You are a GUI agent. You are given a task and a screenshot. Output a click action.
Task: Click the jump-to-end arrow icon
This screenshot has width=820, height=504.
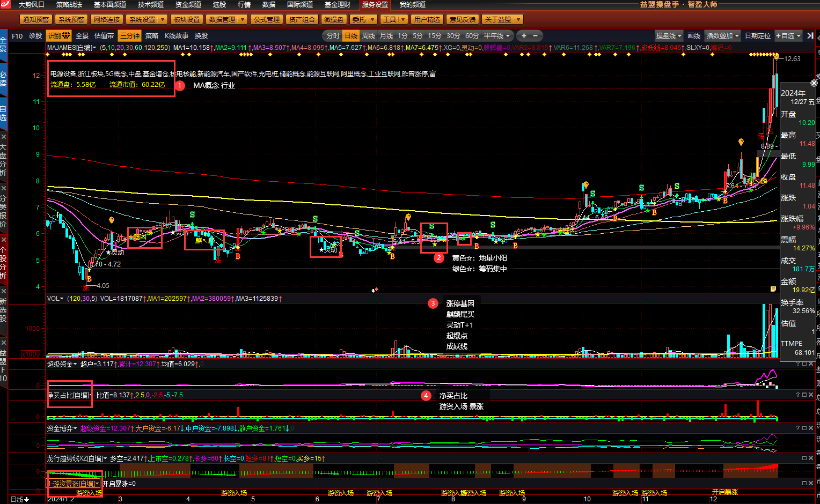(x=810, y=36)
